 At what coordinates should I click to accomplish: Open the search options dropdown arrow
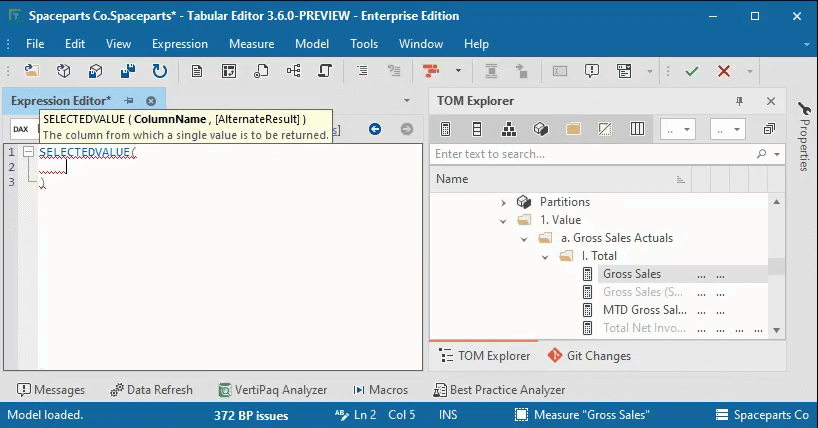(777, 154)
